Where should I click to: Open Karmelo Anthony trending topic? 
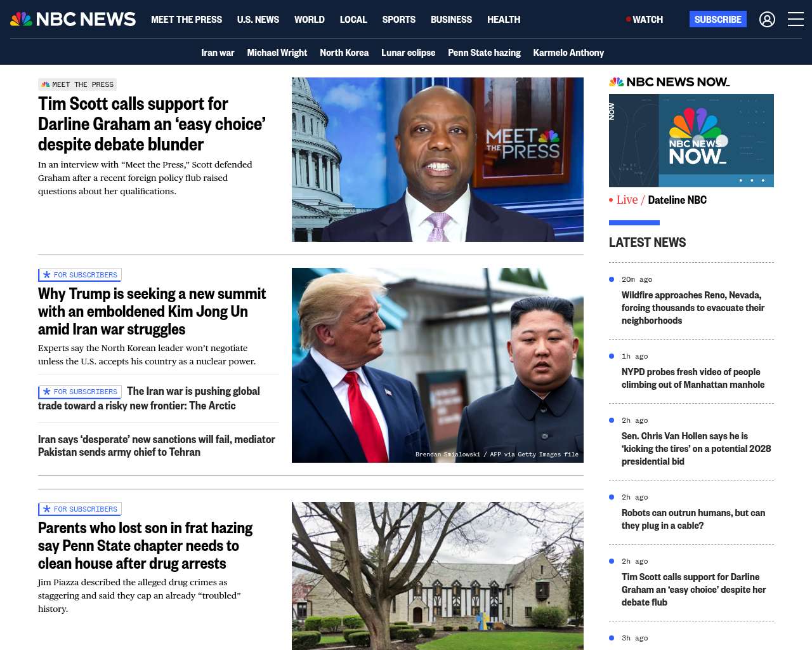point(568,53)
